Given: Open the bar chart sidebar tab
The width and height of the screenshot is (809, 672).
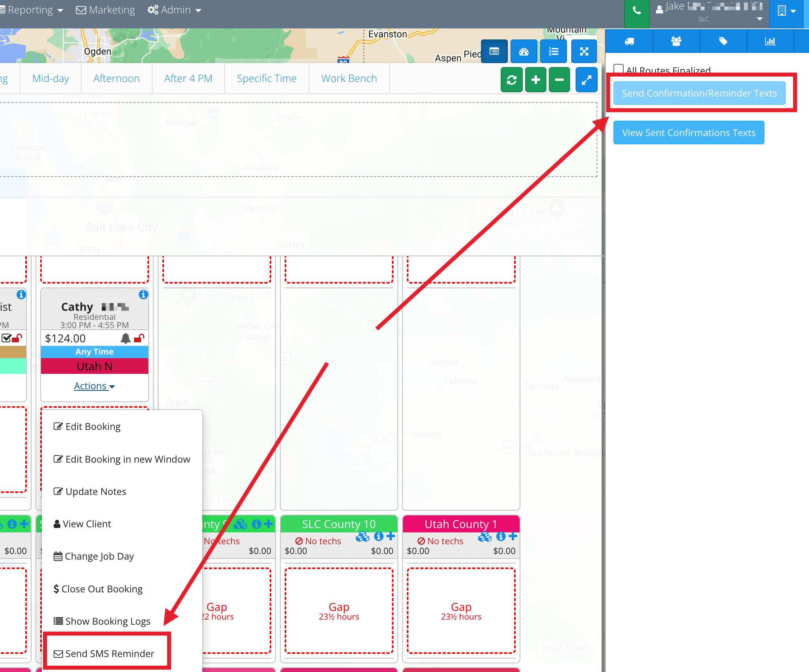Looking at the screenshot, I should (x=770, y=41).
